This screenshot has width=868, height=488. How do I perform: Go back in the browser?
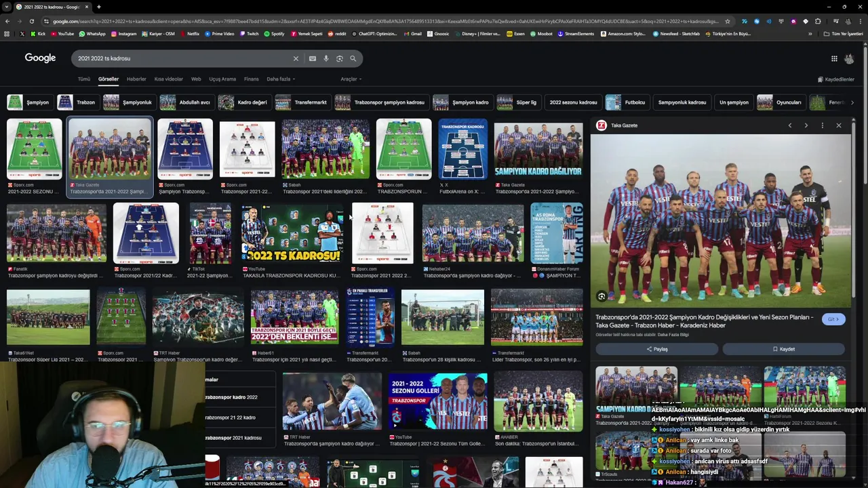[7, 21]
